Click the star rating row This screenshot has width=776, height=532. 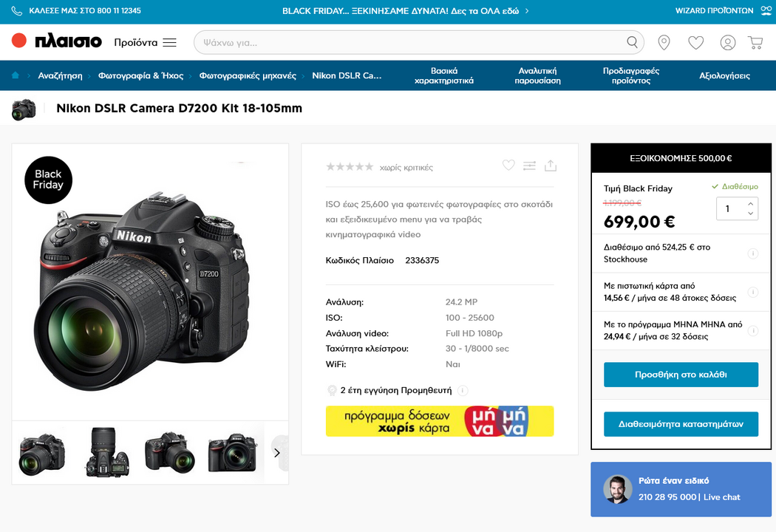point(350,167)
